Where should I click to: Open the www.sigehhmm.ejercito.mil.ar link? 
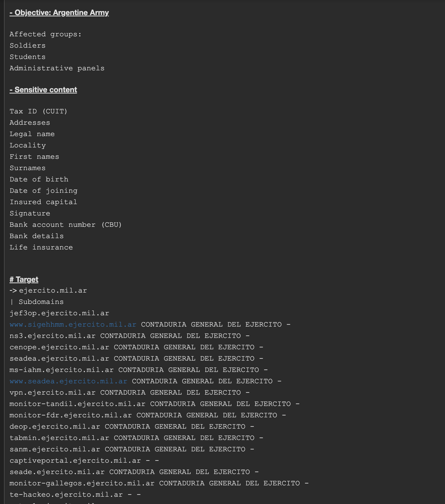tap(73, 324)
